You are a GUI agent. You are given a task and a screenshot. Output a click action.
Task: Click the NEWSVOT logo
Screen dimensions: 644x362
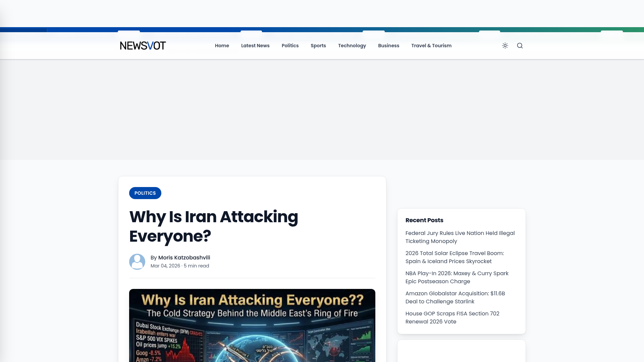(x=143, y=46)
